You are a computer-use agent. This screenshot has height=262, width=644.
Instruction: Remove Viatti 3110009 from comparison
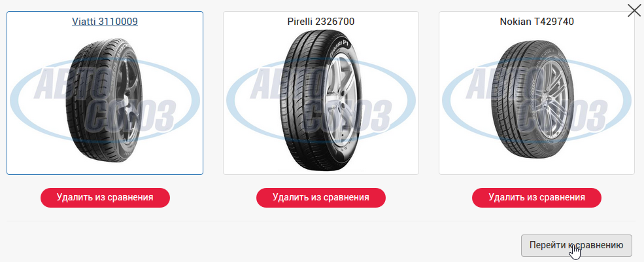pos(105,197)
